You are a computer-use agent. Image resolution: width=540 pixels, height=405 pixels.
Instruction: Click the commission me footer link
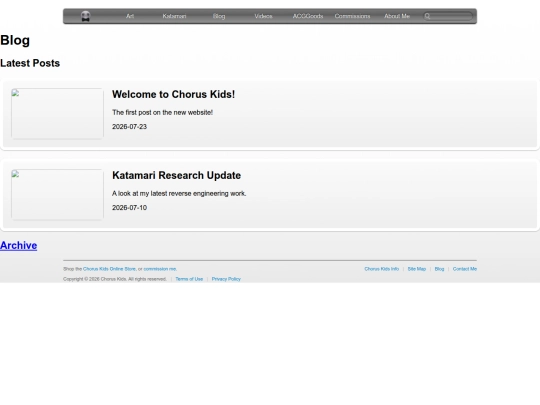tap(160, 269)
